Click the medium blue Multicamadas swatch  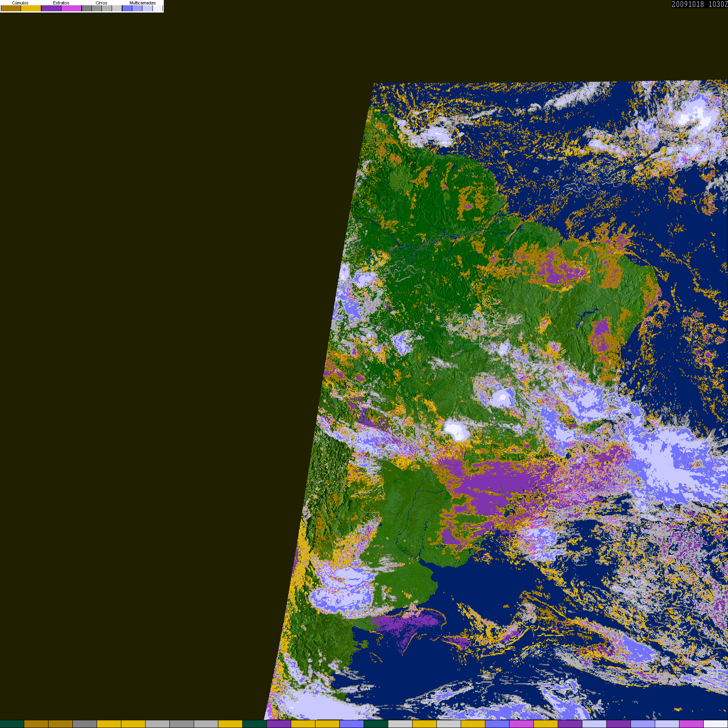click(137, 8)
